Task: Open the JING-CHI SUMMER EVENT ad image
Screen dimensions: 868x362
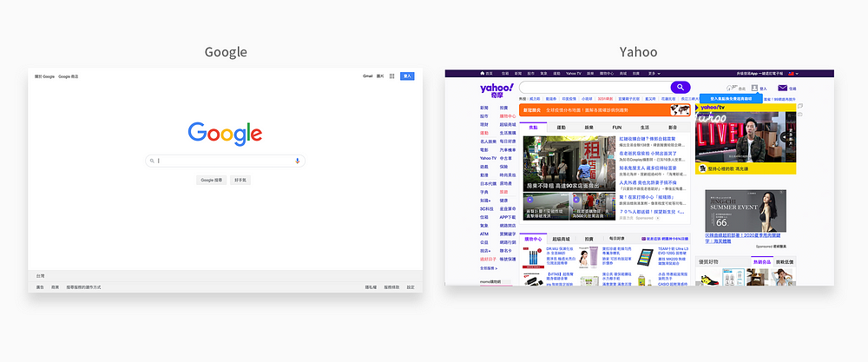Action: (x=745, y=211)
